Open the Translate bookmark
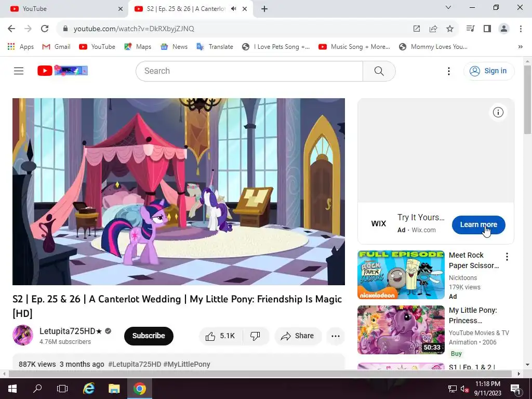Viewport: 532px width, 399px height. [x=215, y=47]
